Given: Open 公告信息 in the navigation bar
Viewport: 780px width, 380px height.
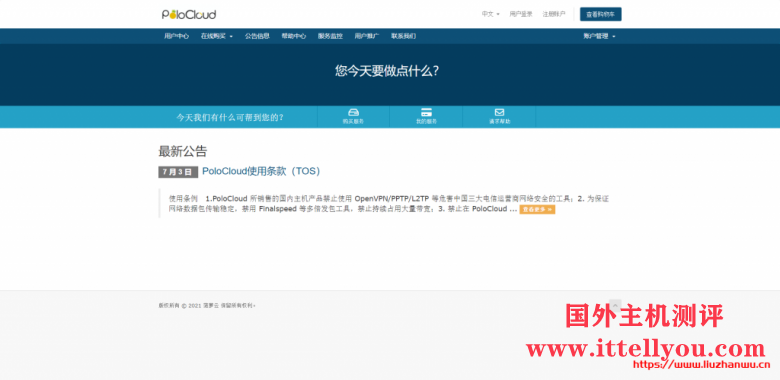Looking at the screenshot, I should coord(257,36).
